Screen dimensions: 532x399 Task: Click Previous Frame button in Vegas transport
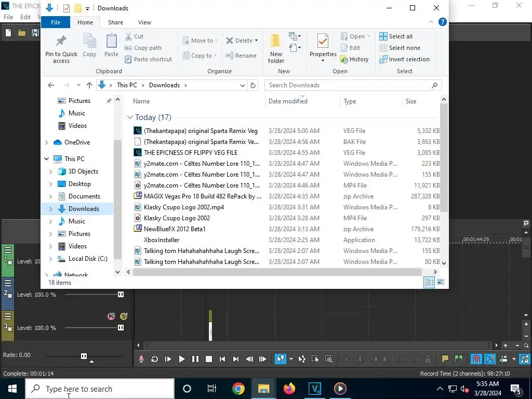point(249,359)
